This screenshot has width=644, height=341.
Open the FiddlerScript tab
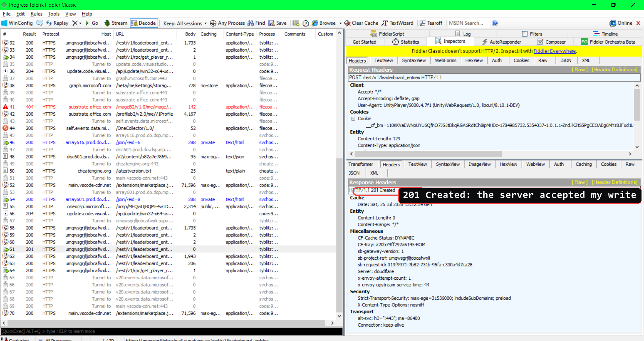(387, 34)
